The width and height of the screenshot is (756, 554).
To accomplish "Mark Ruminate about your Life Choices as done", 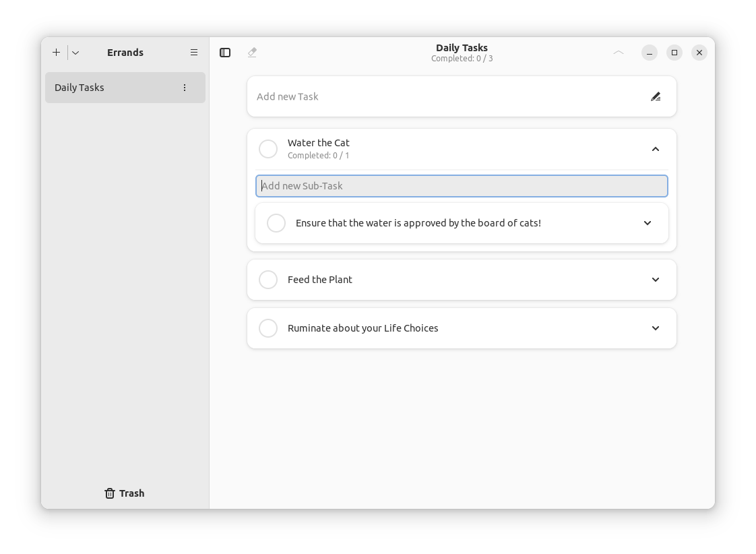I will 268,328.
